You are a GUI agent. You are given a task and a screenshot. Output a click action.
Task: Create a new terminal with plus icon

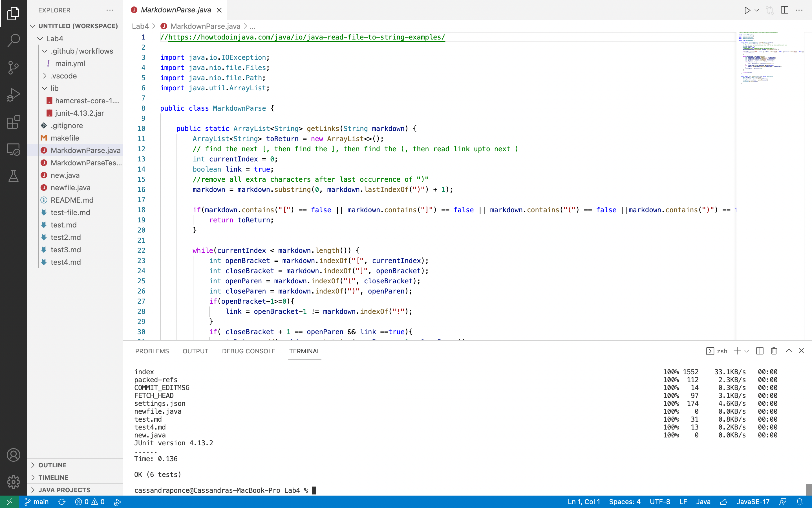[x=737, y=351]
